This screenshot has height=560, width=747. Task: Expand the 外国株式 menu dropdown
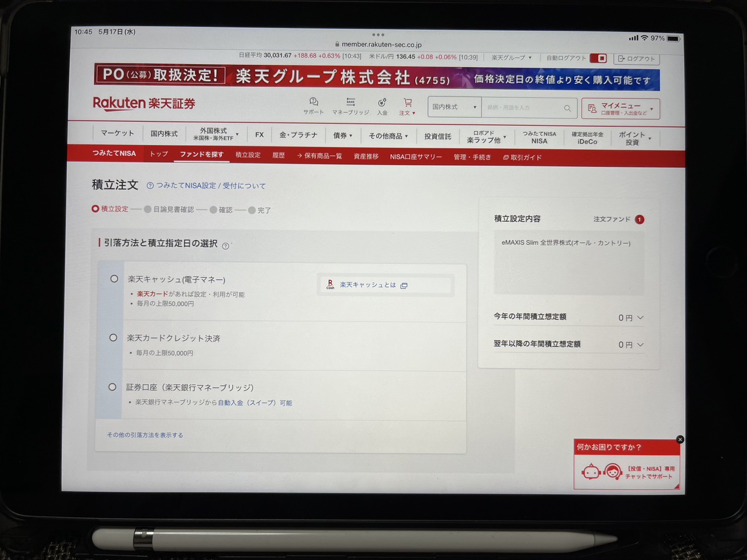[x=216, y=134]
